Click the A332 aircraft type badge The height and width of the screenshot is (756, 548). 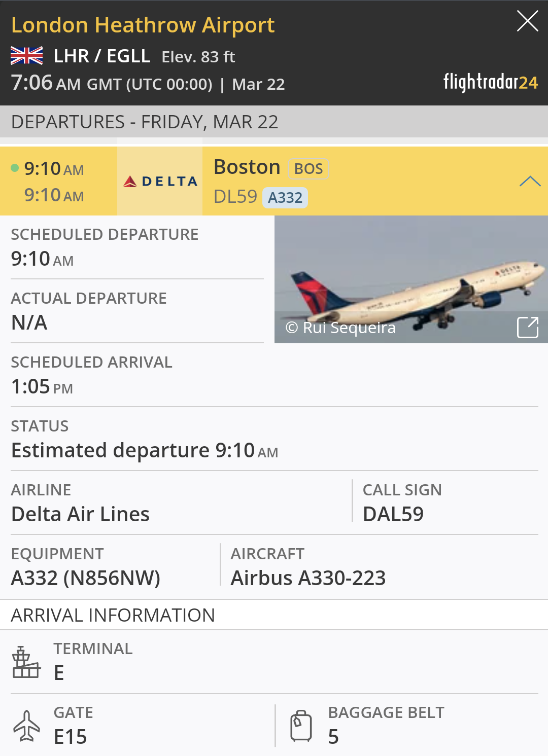(285, 197)
